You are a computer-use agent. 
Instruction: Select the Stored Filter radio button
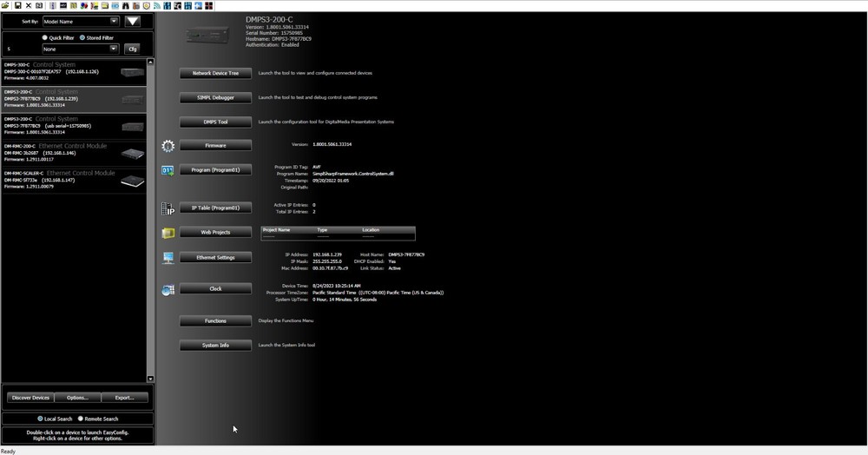point(82,37)
